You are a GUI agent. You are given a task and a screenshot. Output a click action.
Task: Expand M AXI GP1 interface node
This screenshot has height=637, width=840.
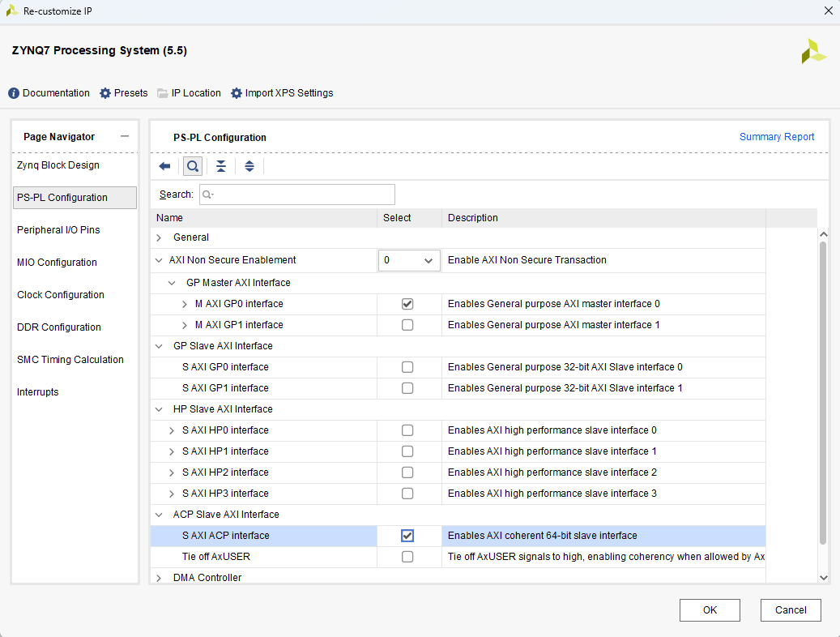pos(185,325)
